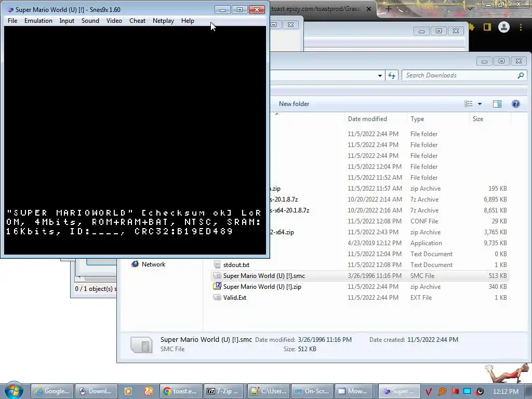Click the 7-Zip icon of Super Mario World zip

click(x=217, y=286)
